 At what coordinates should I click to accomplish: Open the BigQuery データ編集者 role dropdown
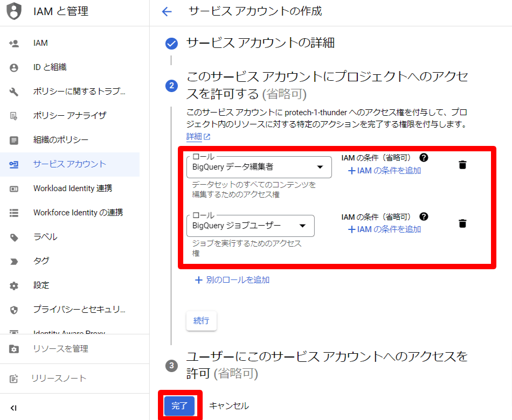[x=259, y=167]
